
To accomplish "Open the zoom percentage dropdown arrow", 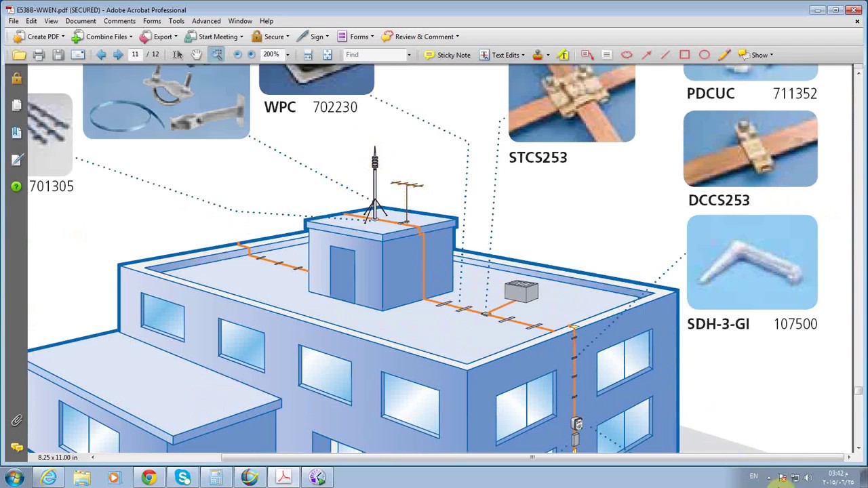I will pyautogui.click(x=288, y=55).
